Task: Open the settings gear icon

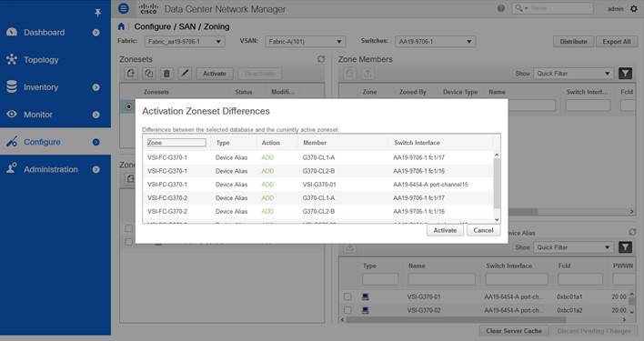Action: pos(634,8)
